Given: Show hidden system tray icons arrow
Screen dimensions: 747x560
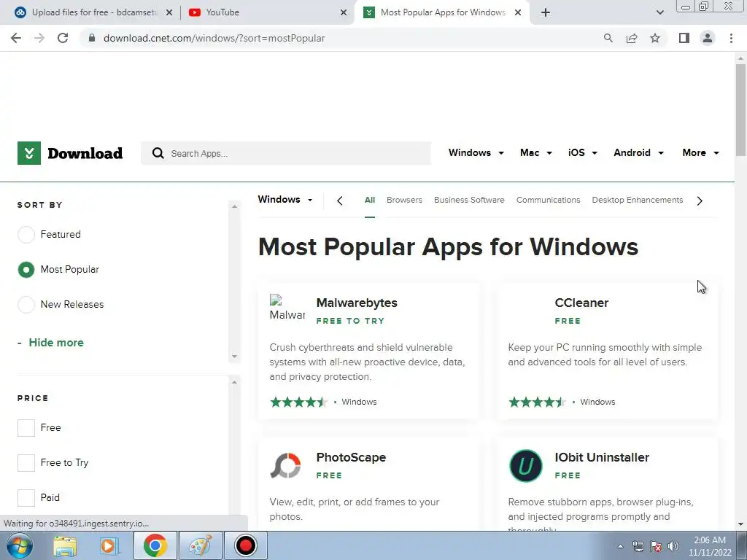Looking at the screenshot, I should (x=620, y=546).
